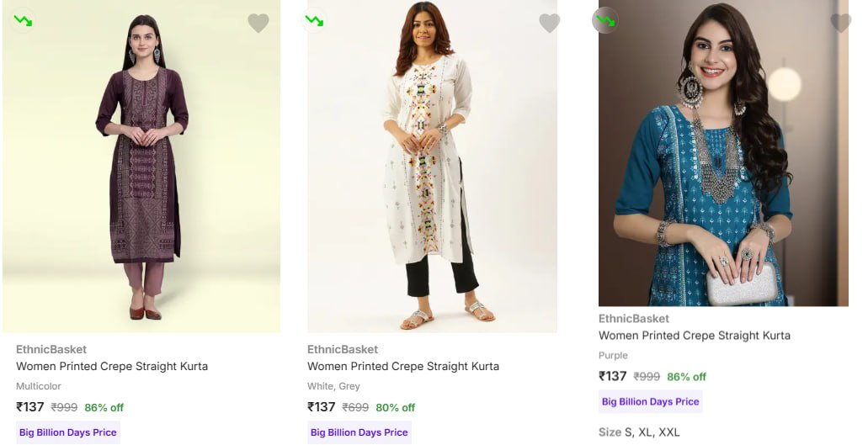Toggle wishlist heart on teal kurta photo
This screenshot has height=445, width=868.
pos(840,24)
